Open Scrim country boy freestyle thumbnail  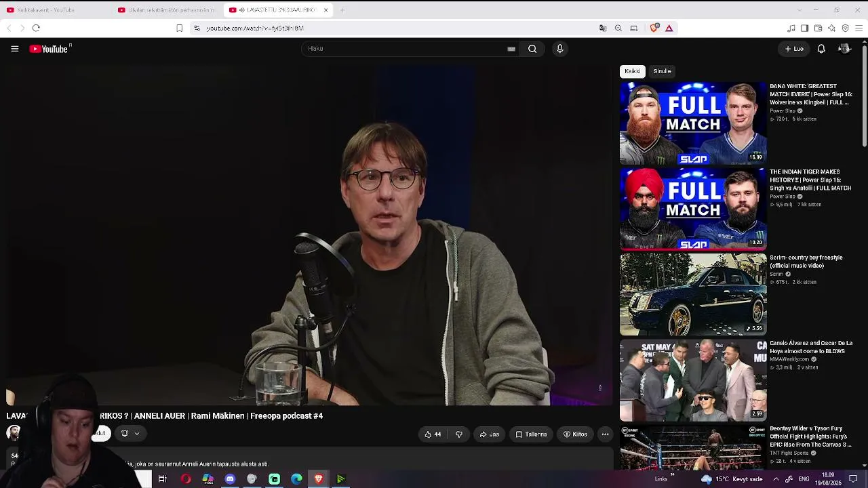click(693, 294)
